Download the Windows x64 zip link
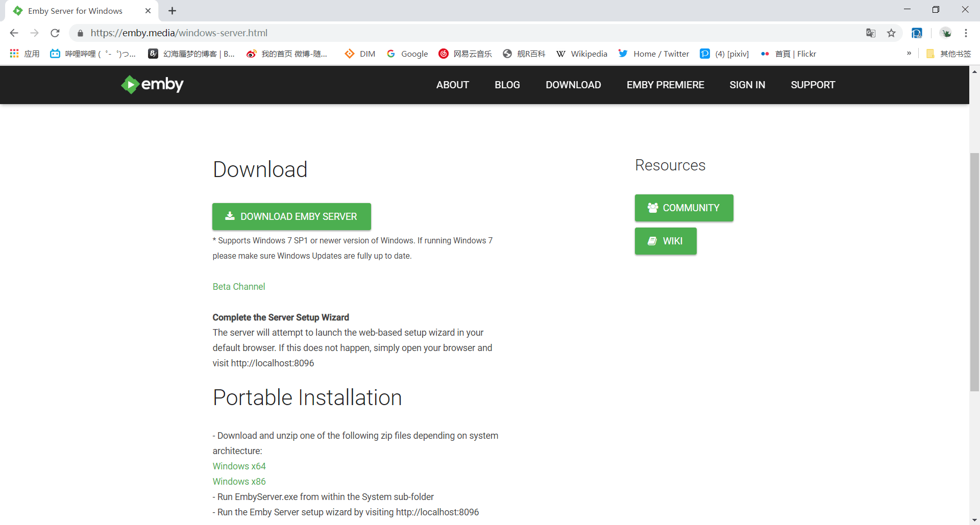 pyautogui.click(x=239, y=466)
